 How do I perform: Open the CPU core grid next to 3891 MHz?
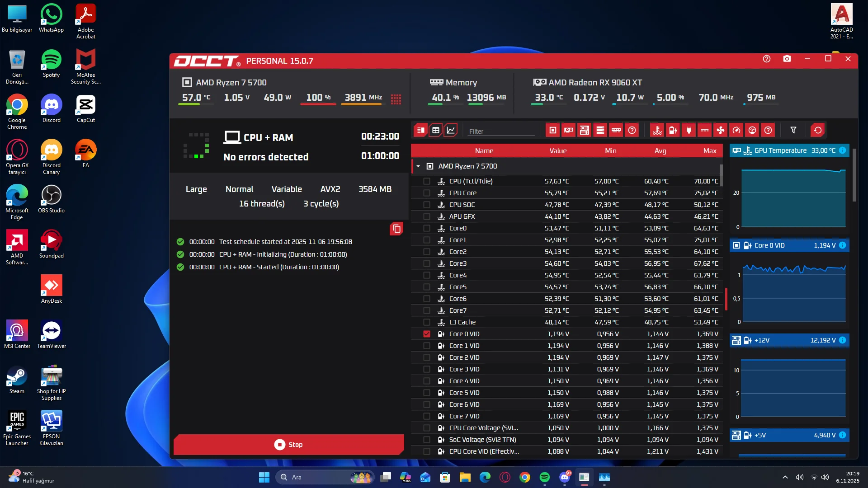396,99
